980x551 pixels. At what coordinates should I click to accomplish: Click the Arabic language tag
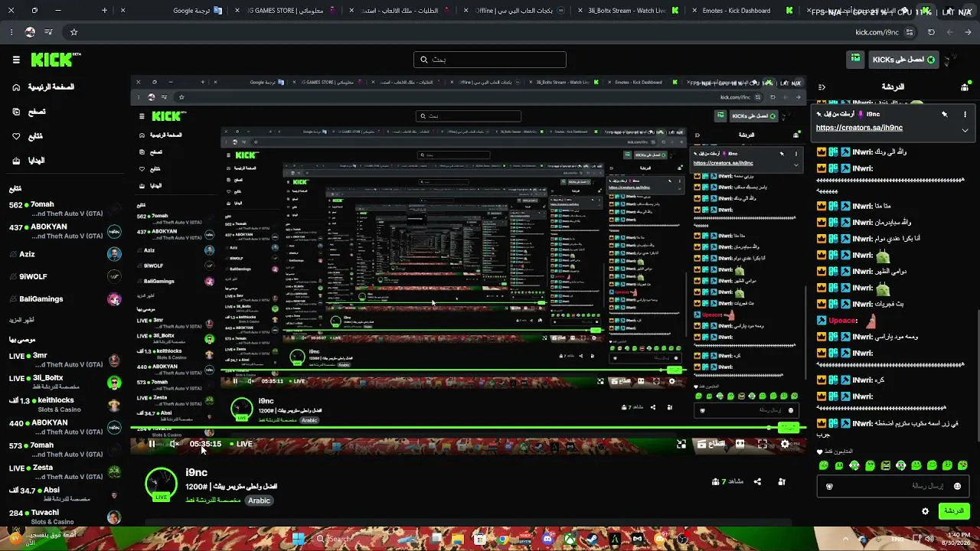point(259,500)
